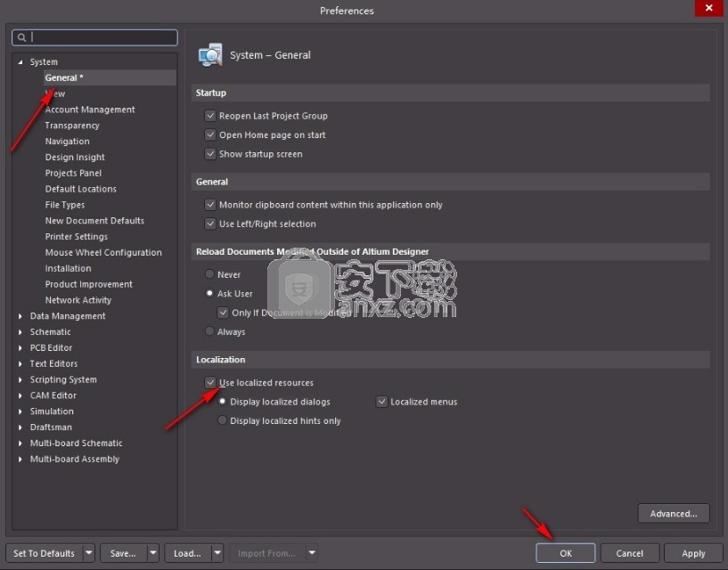Screen dimensions: 728x570
Task: Expand the Multi-board Assembly node
Action: click(x=20, y=459)
